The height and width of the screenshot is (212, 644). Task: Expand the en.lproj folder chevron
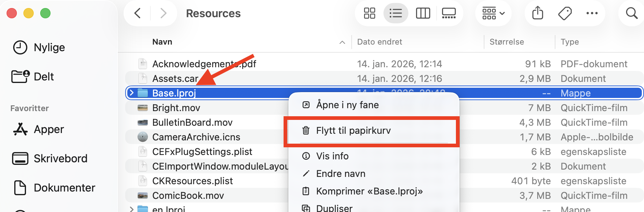(132, 209)
